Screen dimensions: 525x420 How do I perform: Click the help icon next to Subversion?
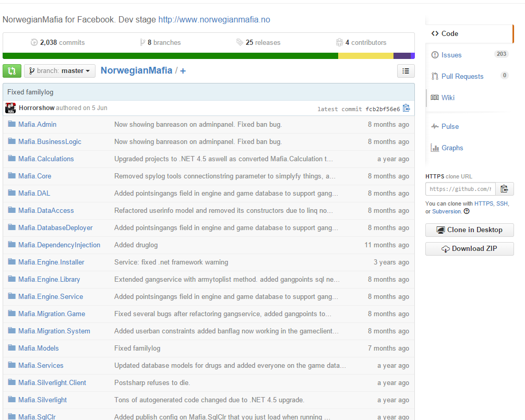[x=467, y=211]
